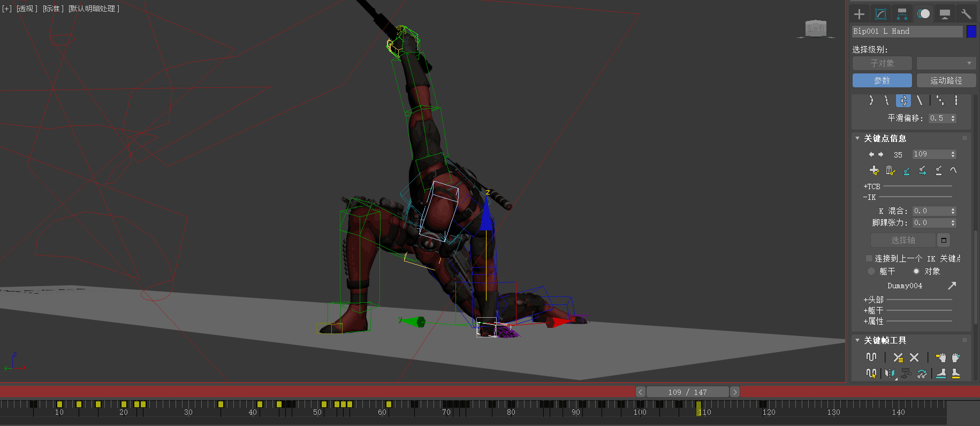
Task: Click the Clear Selected Tracks icon
Action: point(898,357)
